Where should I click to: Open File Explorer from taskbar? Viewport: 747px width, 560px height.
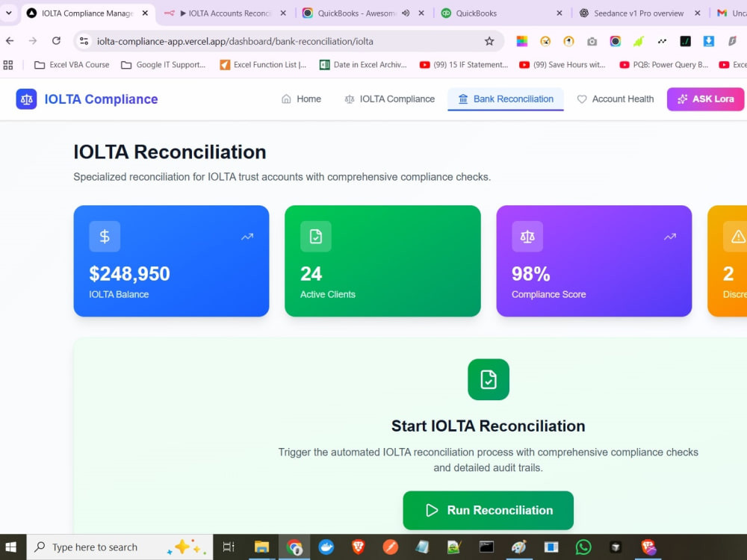pos(261,547)
